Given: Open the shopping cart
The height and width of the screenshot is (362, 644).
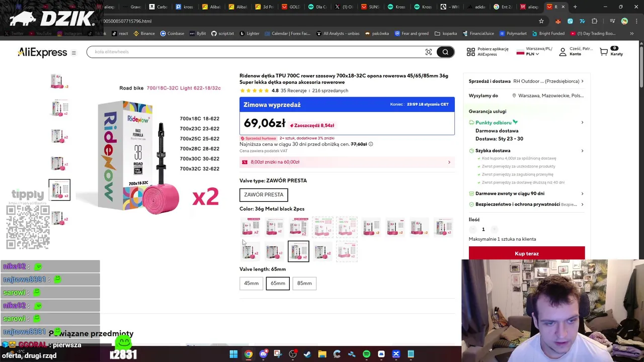Looking at the screenshot, I should (x=604, y=51).
